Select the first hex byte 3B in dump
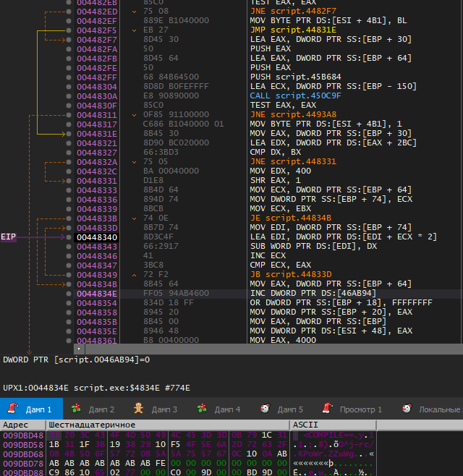 click(x=54, y=435)
